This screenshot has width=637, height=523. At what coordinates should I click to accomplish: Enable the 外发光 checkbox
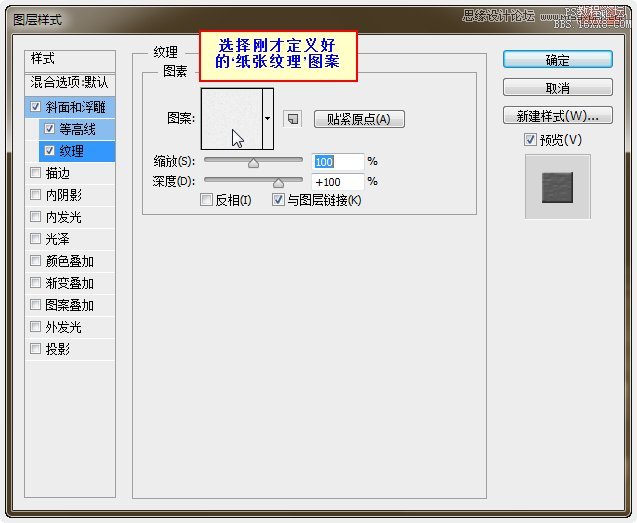(35, 326)
